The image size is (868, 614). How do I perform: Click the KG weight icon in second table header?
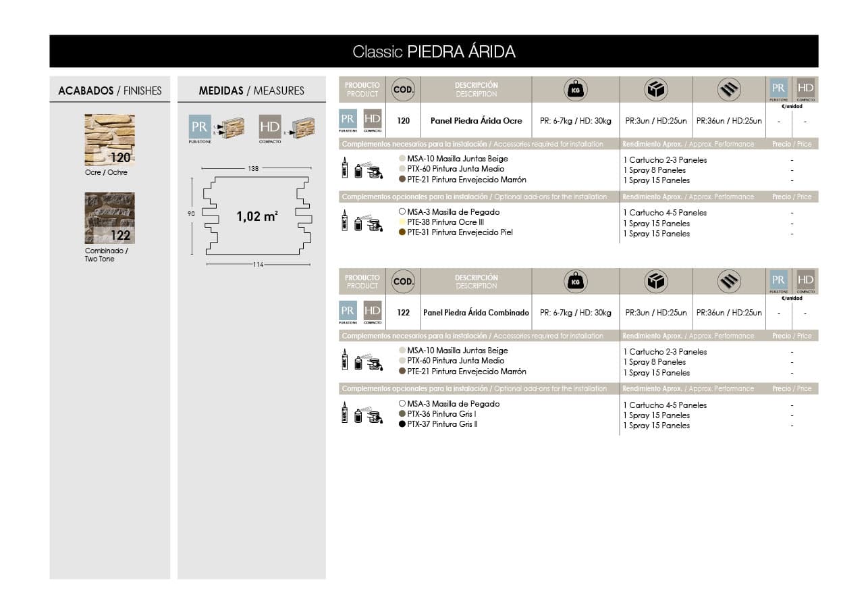(576, 281)
